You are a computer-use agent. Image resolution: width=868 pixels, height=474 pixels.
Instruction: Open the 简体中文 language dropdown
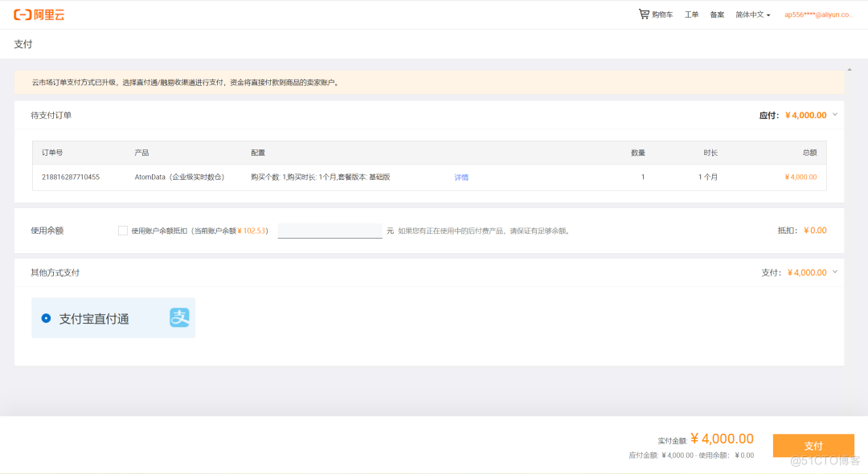point(753,15)
